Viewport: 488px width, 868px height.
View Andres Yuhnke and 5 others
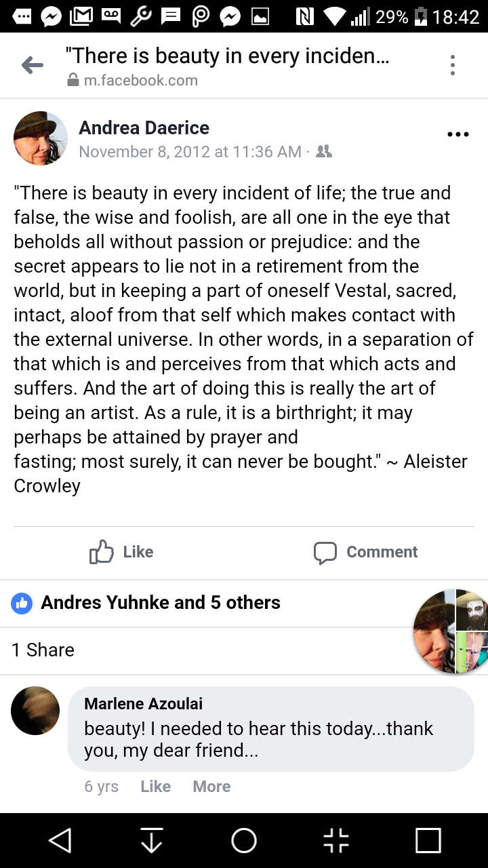(x=161, y=602)
